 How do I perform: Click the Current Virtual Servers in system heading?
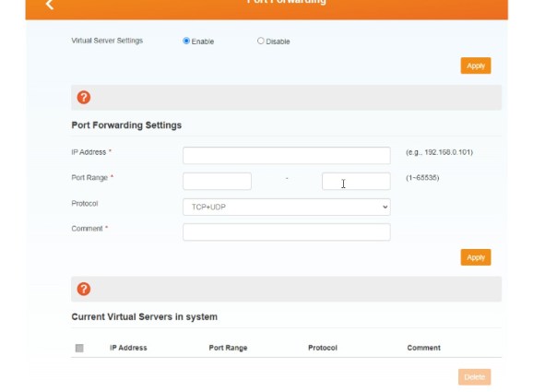[x=144, y=316]
